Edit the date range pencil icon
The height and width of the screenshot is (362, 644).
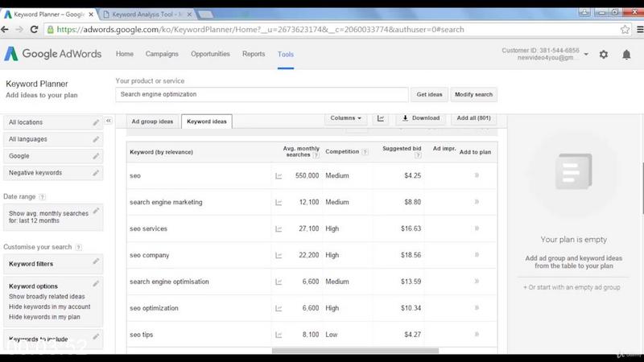coord(96,211)
